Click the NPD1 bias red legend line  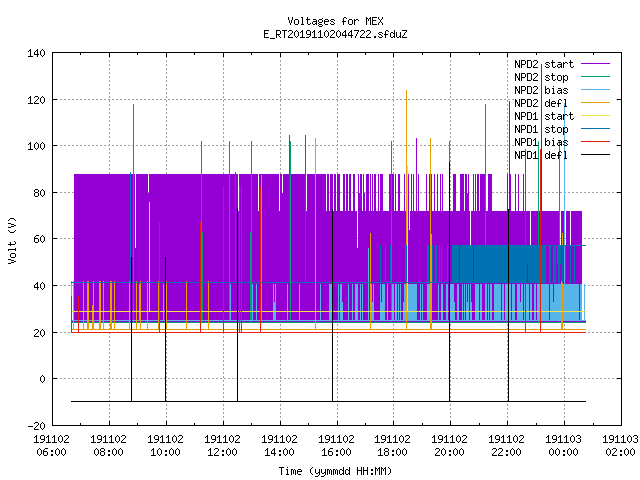click(x=595, y=142)
